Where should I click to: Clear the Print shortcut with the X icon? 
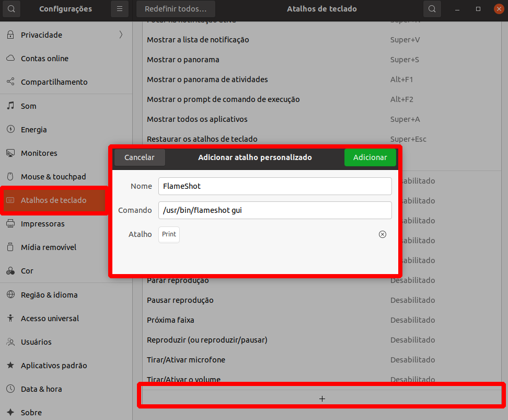(x=382, y=234)
